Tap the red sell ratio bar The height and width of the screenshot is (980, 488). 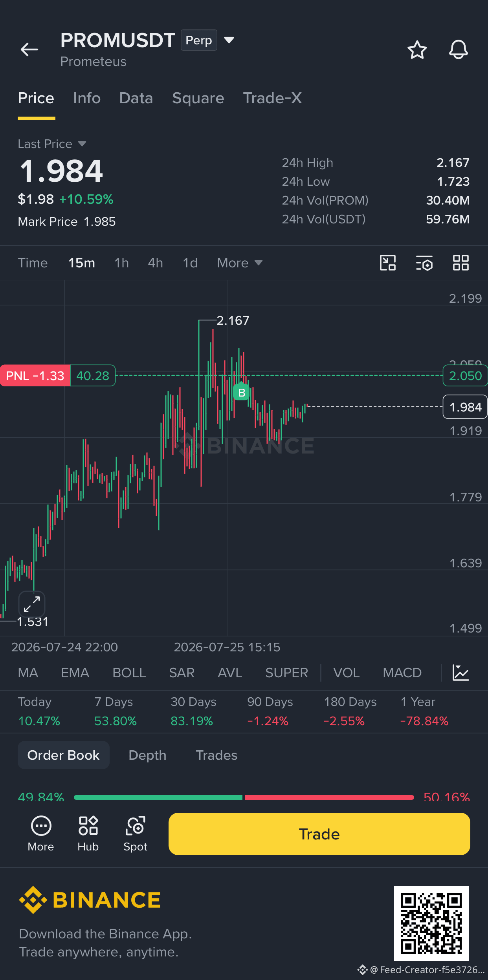(x=329, y=797)
